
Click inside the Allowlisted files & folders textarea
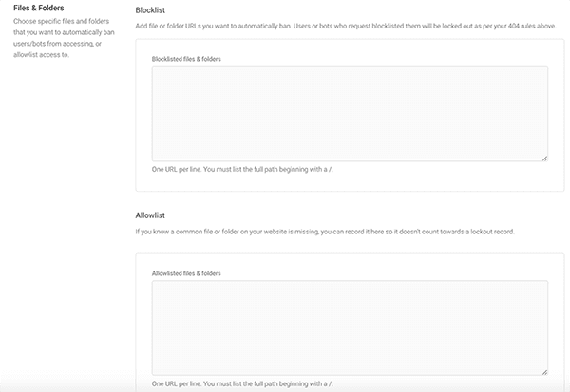pyautogui.click(x=349, y=327)
